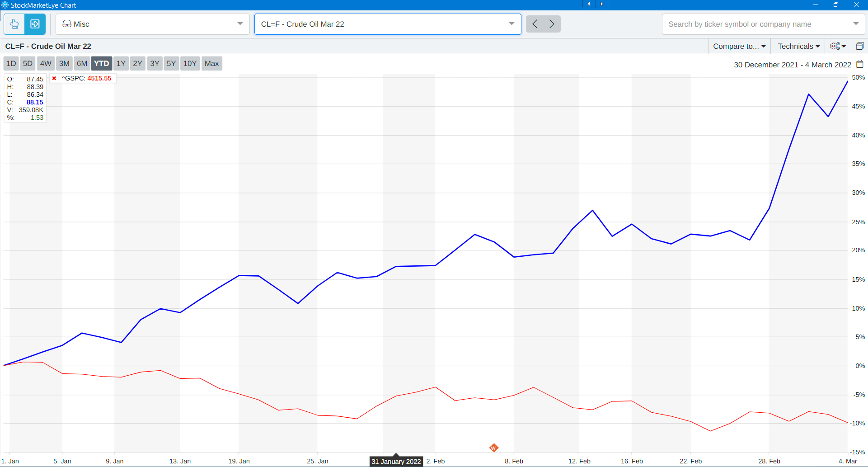Image resolution: width=868 pixels, height=467 pixels.
Task: Select the Max time range
Action: point(211,63)
